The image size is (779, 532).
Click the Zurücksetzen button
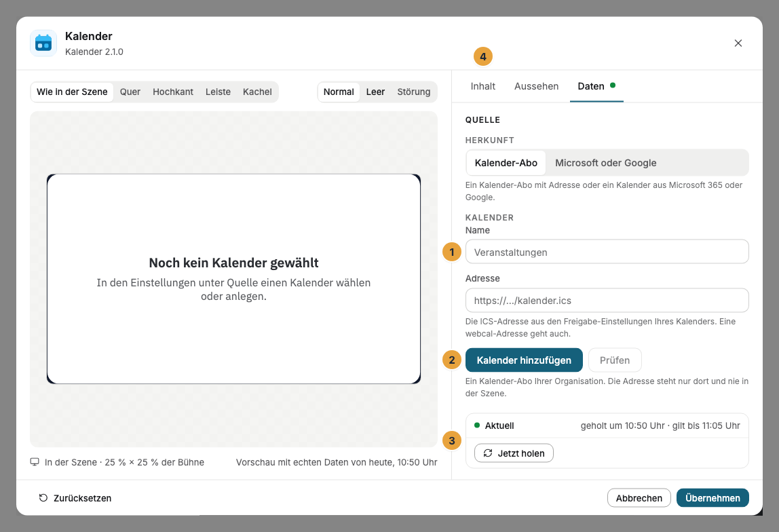pos(75,497)
